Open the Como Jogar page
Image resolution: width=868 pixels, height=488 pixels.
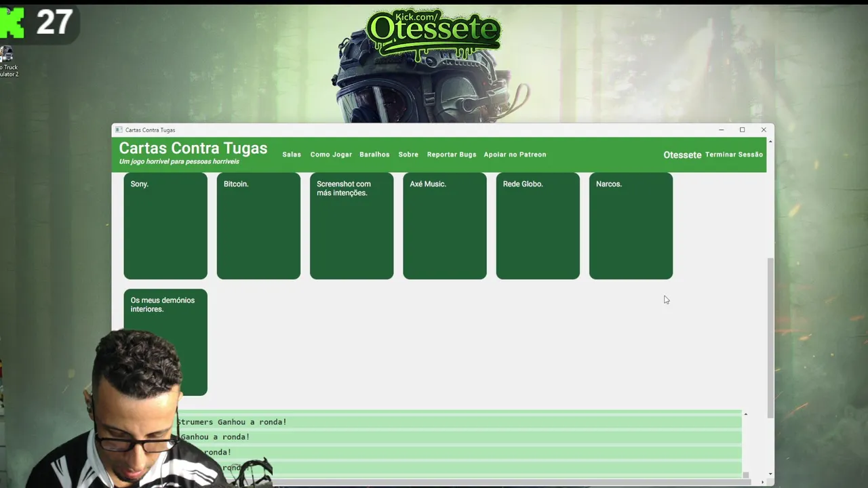click(331, 155)
